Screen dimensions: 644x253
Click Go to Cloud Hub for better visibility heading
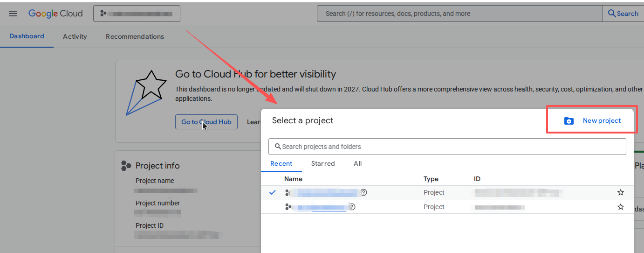[255, 74]
